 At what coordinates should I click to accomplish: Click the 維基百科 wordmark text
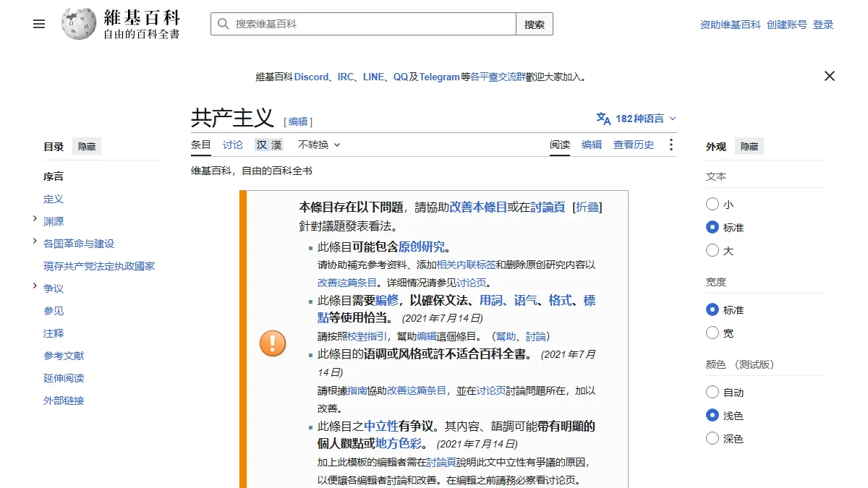[142, 17]
